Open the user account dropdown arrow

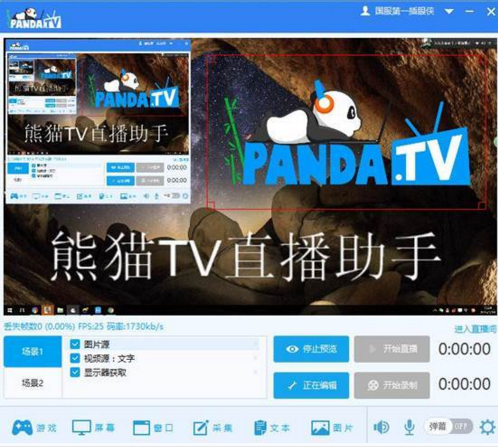[449, 11]
